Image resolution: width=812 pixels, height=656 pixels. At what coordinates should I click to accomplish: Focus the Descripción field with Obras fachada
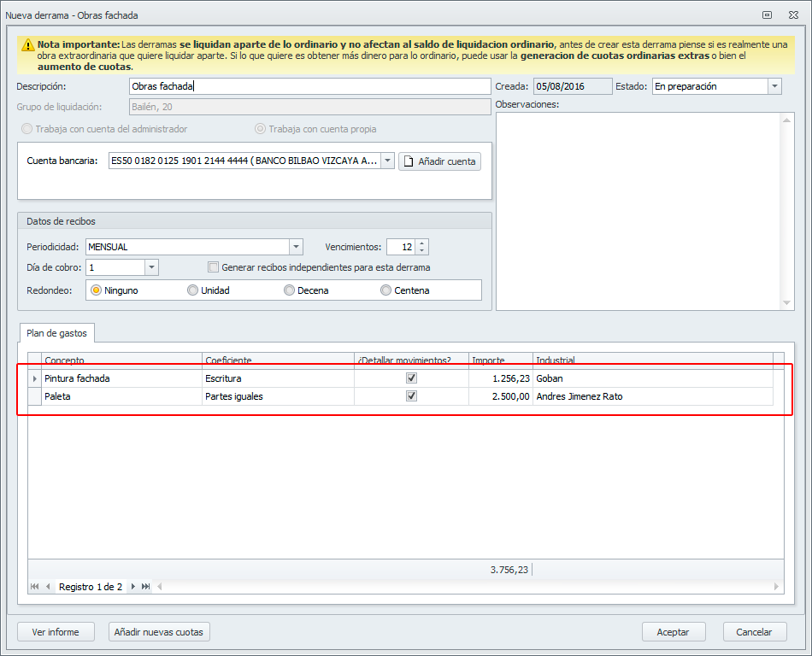[x=309, y=86]
